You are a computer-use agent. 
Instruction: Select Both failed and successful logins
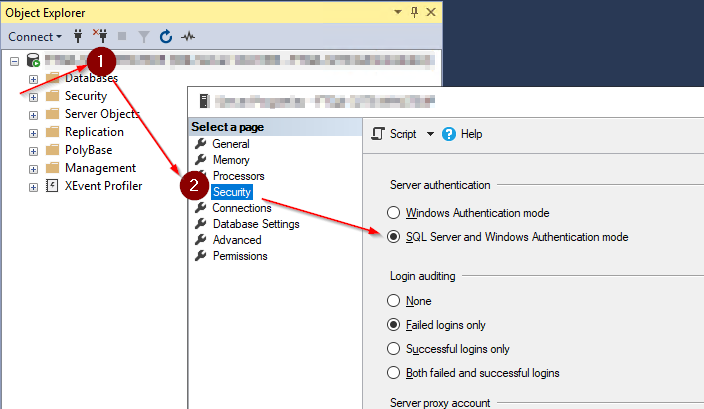click(473, 373)
